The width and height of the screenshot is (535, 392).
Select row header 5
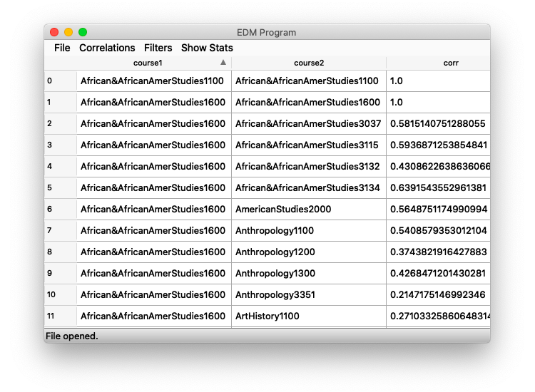pos(60,188)
